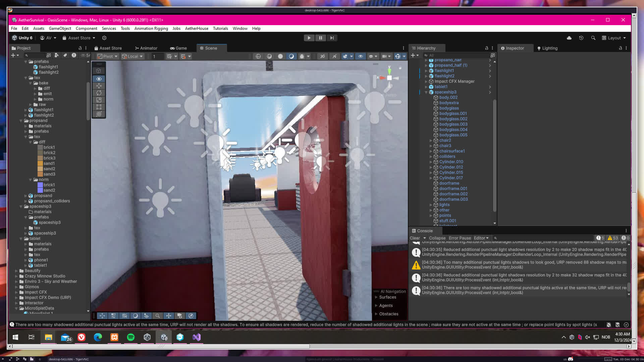This screenshot has width=644, height=362.
Task: Open the Pivot handle position dropdown
Action: (107, 56)
